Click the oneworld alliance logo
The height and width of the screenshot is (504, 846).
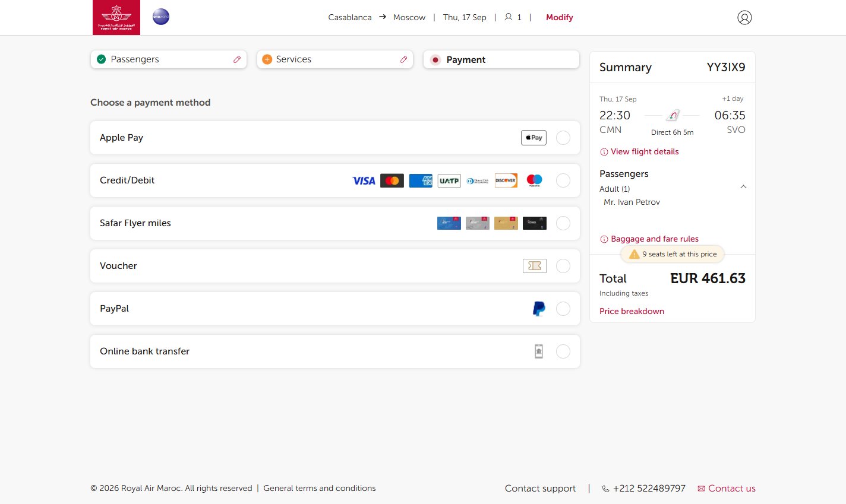click(x=161, y=17)
